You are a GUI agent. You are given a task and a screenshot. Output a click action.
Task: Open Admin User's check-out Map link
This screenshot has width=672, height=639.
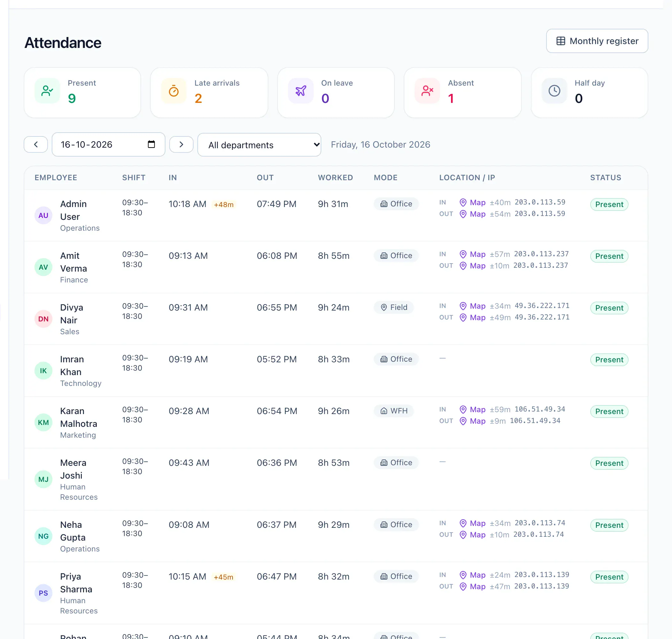pyautogui.click(x=472, y=214)
